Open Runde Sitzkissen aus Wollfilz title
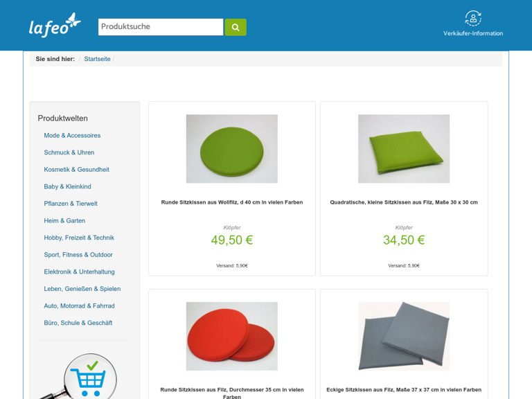The image size is (532, 399). (x=231, y=202)
